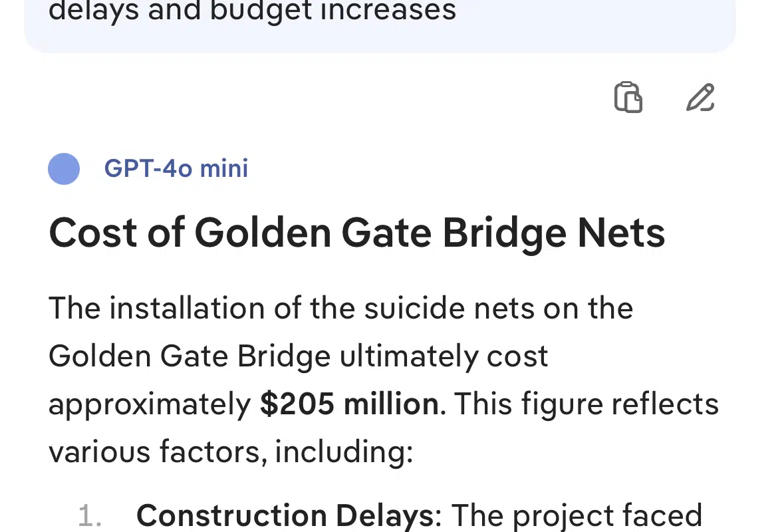This screenshot has height=532, width=784.
Task: Click the bold Construction Delays item
Action: pos(285,516)
